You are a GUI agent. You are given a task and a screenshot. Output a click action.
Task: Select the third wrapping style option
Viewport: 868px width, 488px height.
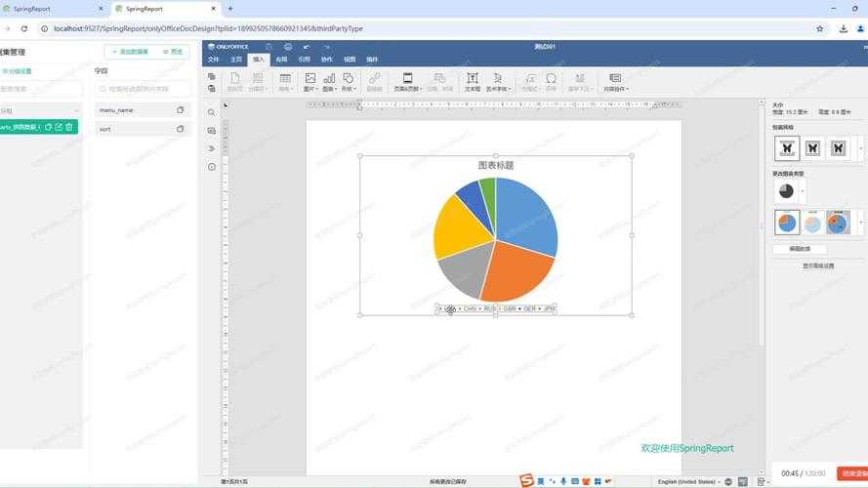coord(838,148)
